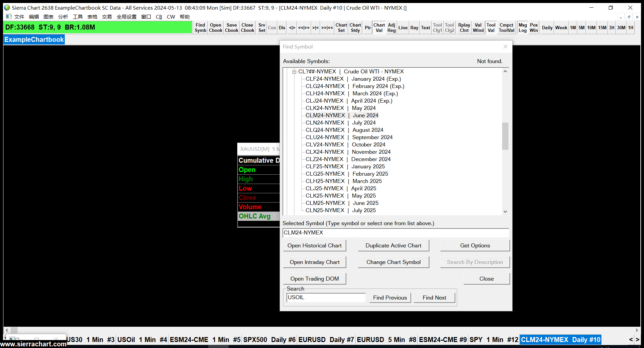Switch to USOil 1 Min #4 chart tab
This screenshot has height=348, width=644.
[142, 340]
